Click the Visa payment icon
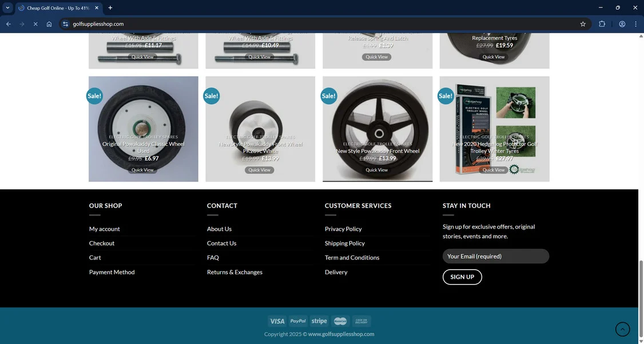 [277, 321]
